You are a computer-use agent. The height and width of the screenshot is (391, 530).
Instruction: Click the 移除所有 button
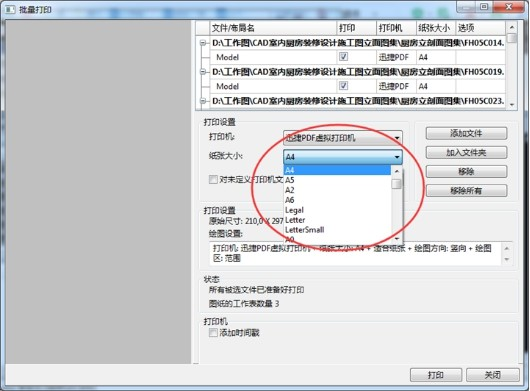(x=466, y=191)
